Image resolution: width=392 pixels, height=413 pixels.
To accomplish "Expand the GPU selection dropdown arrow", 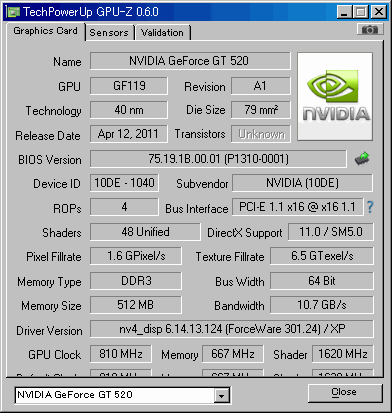I will [x=221, y=396].
